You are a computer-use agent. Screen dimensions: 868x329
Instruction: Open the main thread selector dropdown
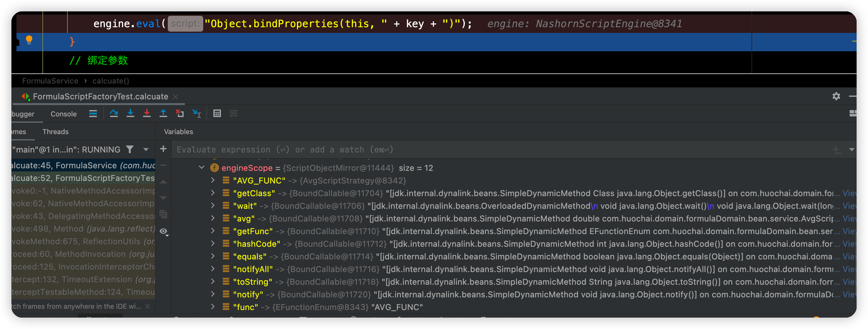146,149
